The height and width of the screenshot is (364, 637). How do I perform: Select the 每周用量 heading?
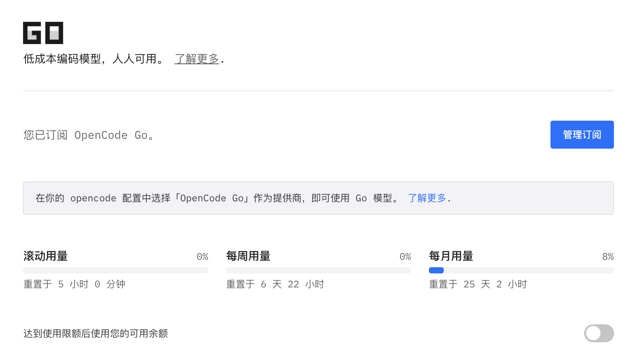[x=248, y=256]
